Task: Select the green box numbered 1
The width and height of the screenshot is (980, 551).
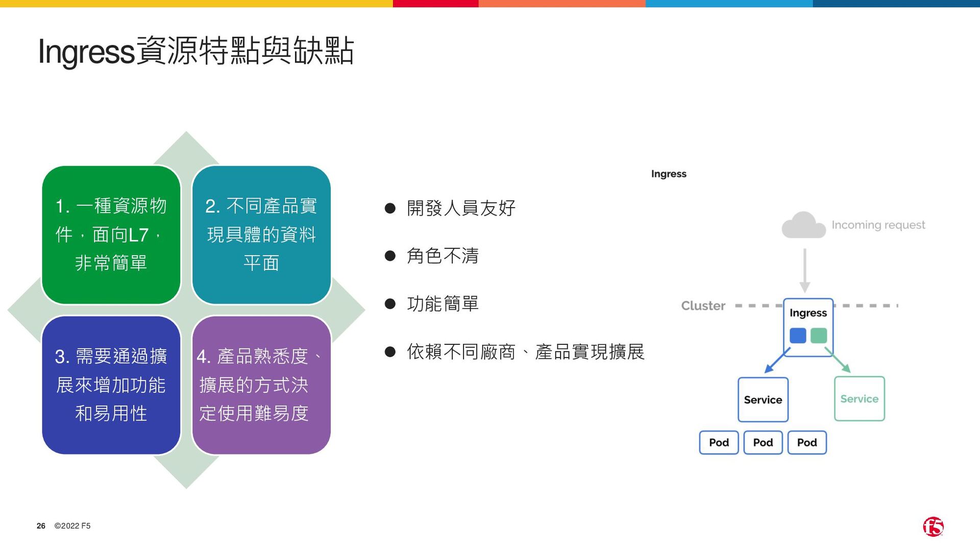Action: tap(111, 235)
